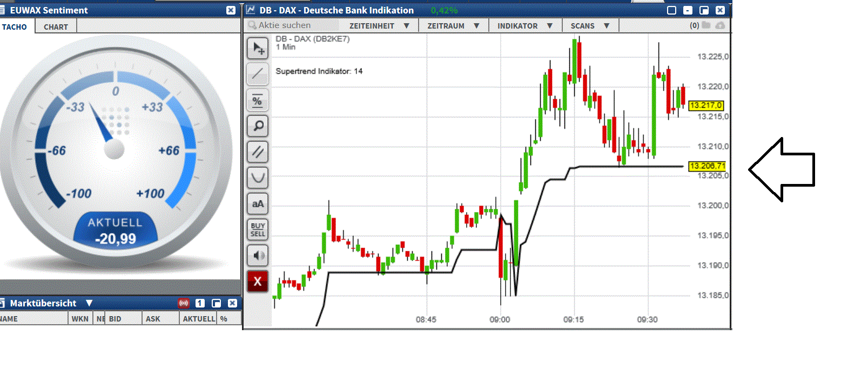Open the INDIKATOR dropdown
Viewport: 868px width, 369px height.
pyautogui.click(x=524, y=26)
